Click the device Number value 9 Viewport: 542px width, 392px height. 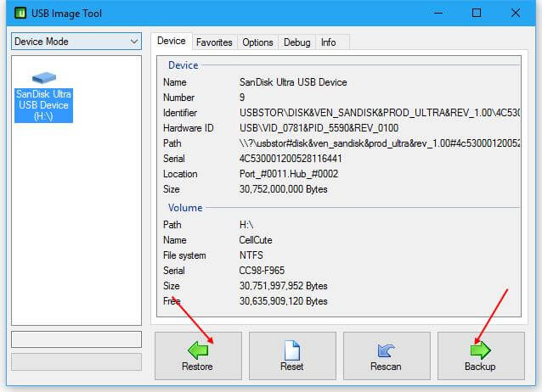(x=242, y=98)
